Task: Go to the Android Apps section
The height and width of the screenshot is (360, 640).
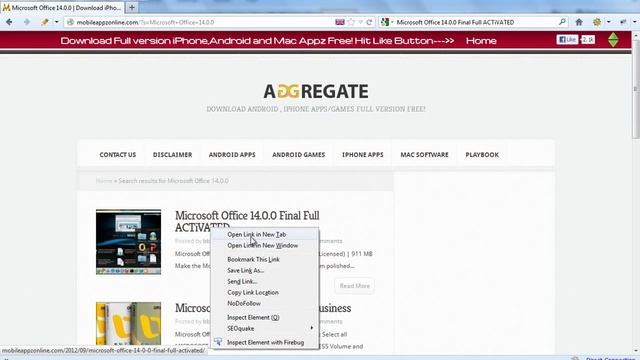Action: click(232, 155)
